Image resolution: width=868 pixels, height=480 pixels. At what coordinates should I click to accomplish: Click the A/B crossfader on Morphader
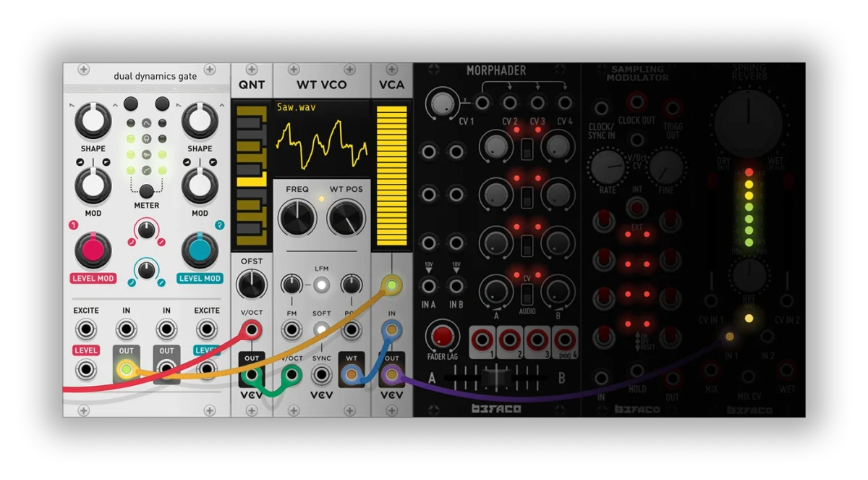point(496,376)
